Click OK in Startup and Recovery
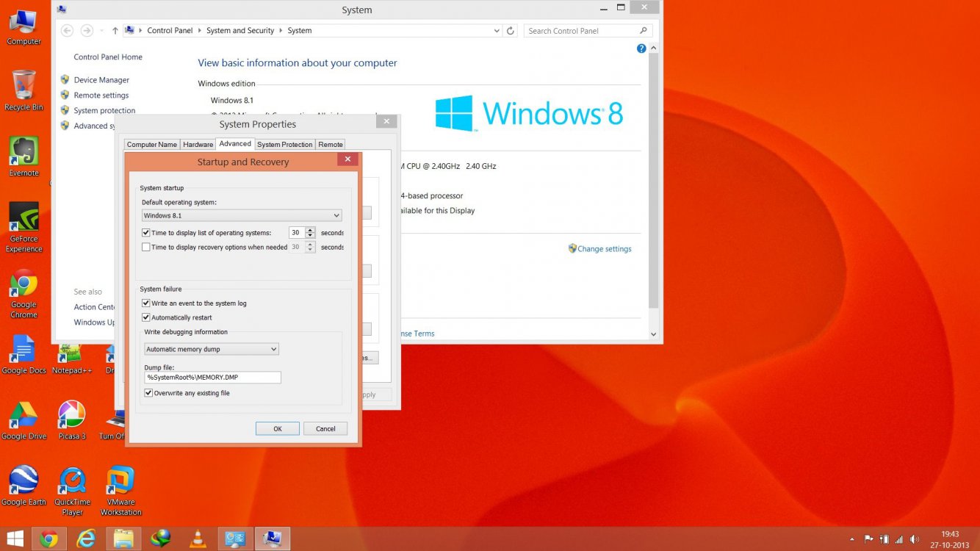Viewport: 980px width, 551px height. [278, 429]
